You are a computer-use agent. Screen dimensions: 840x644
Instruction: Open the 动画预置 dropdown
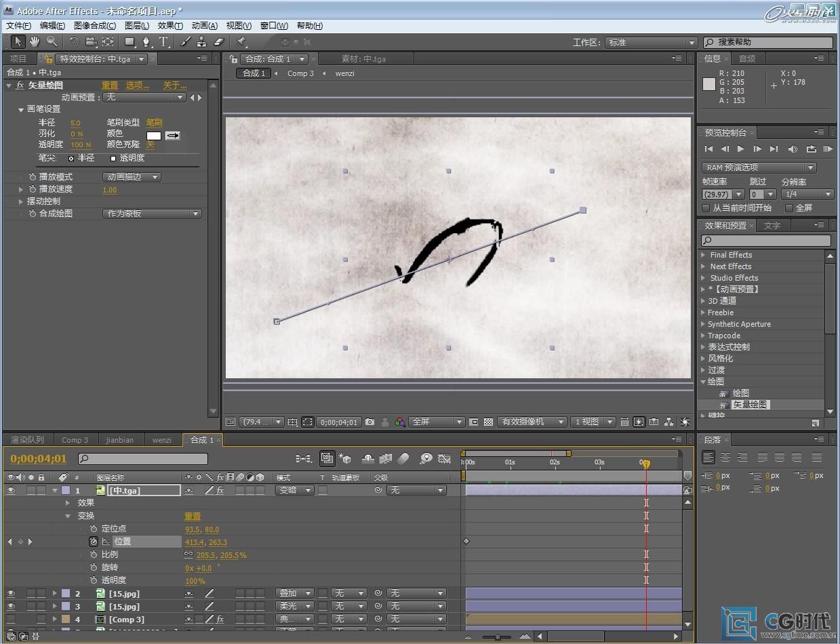point(144,98)
